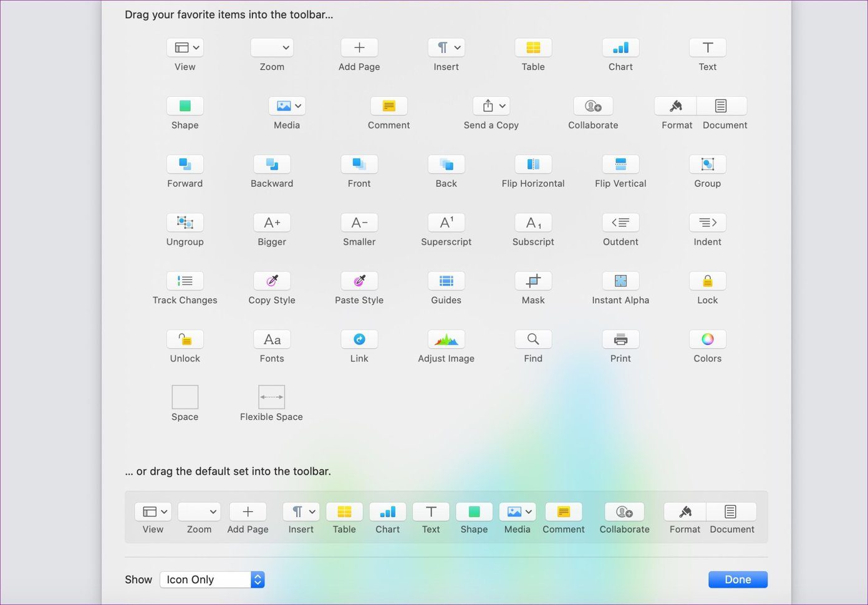Click the Print icon
Viewport: 868px width, 605px height.
620,339
